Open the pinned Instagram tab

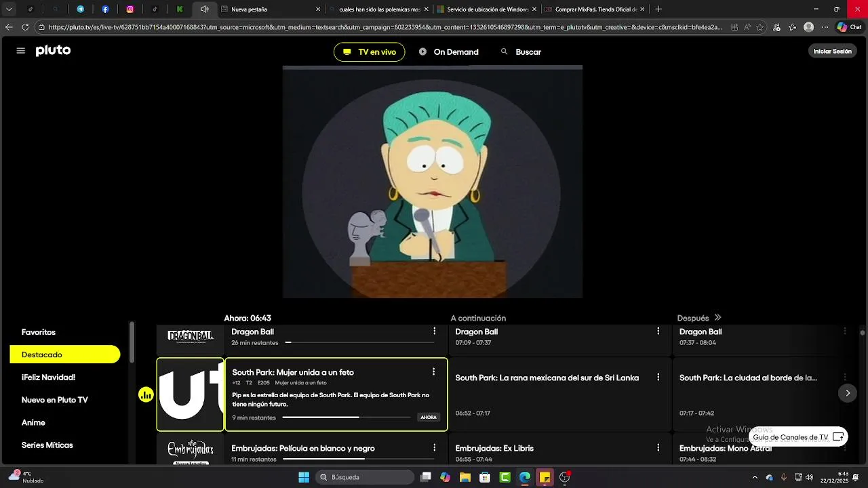tap(130, 9)
